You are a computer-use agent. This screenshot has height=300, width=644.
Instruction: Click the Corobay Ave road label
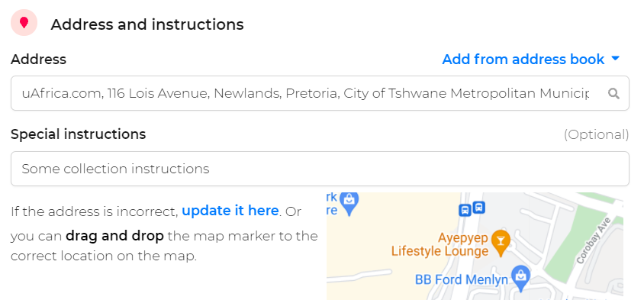tap(594, 241)
